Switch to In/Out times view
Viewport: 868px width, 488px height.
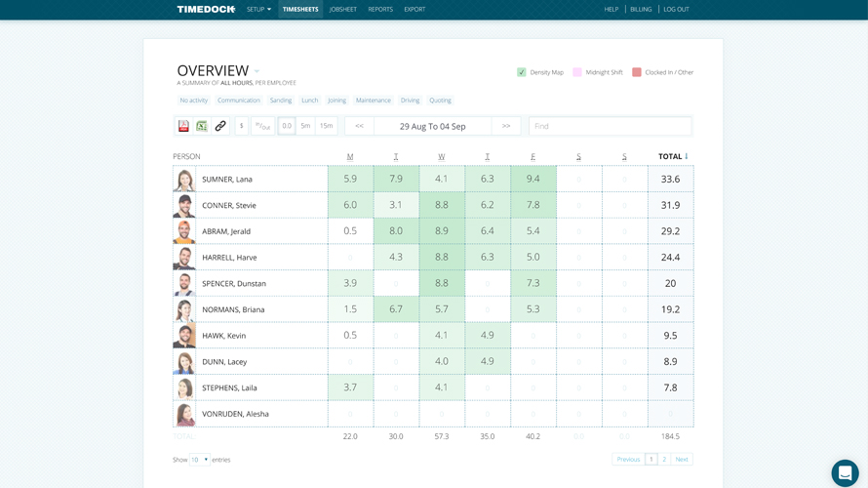(262, 126)
